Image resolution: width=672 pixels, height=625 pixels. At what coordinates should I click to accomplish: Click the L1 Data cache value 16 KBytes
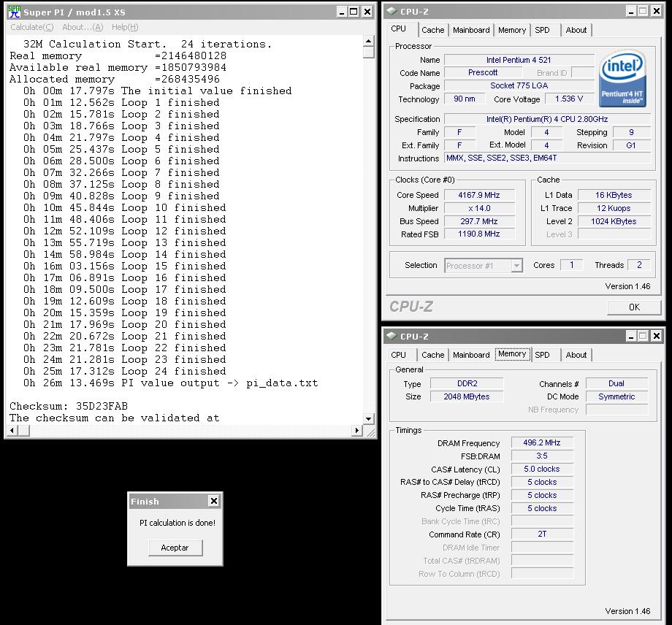[614, 196]
